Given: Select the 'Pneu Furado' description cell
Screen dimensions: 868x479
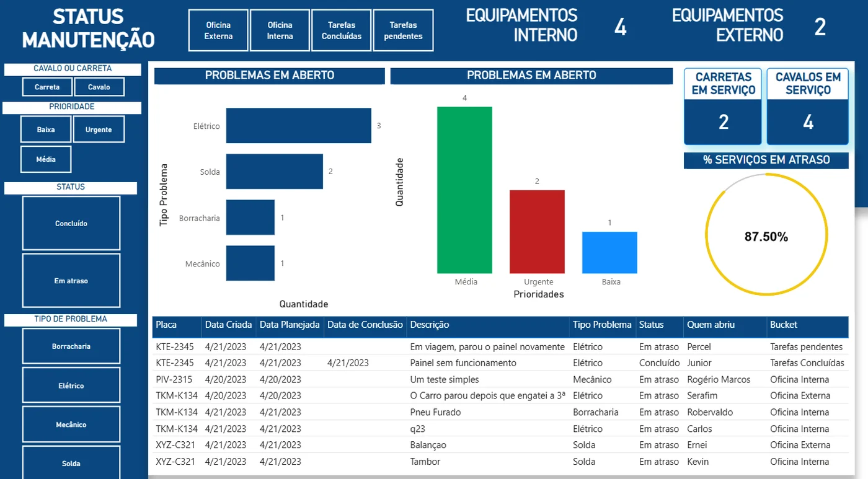Looking at the screenshot, I should [435, 412].
